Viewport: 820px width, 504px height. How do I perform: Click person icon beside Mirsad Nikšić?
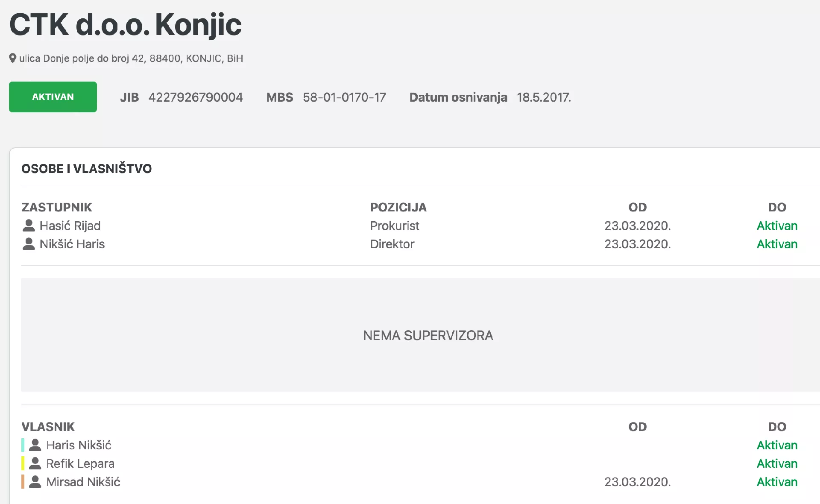coord(35,481)
